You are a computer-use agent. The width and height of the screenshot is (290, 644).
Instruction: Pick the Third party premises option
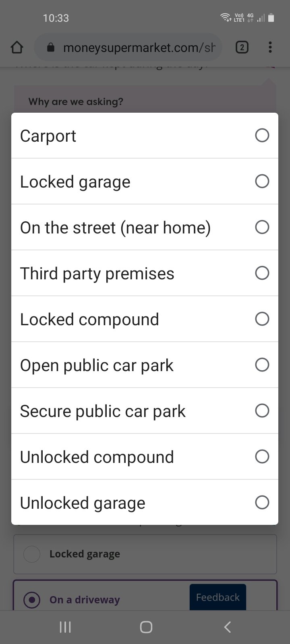coord(262,273)
